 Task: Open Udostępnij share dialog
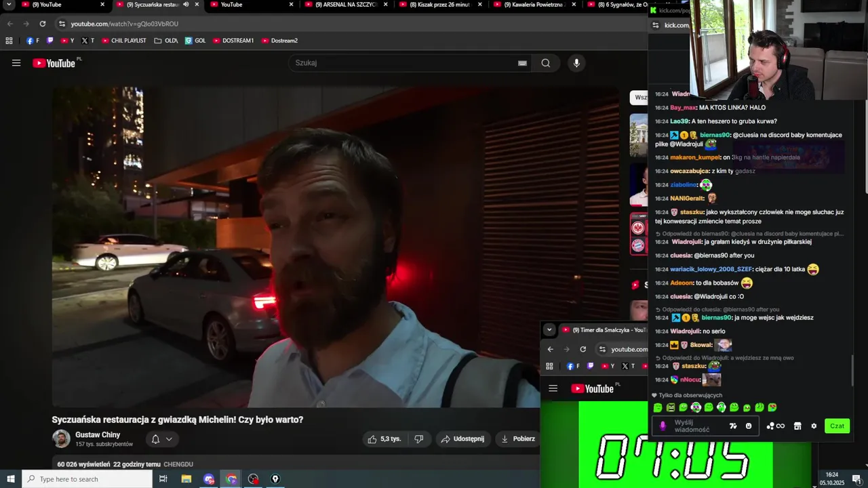(x=462, y=439)
